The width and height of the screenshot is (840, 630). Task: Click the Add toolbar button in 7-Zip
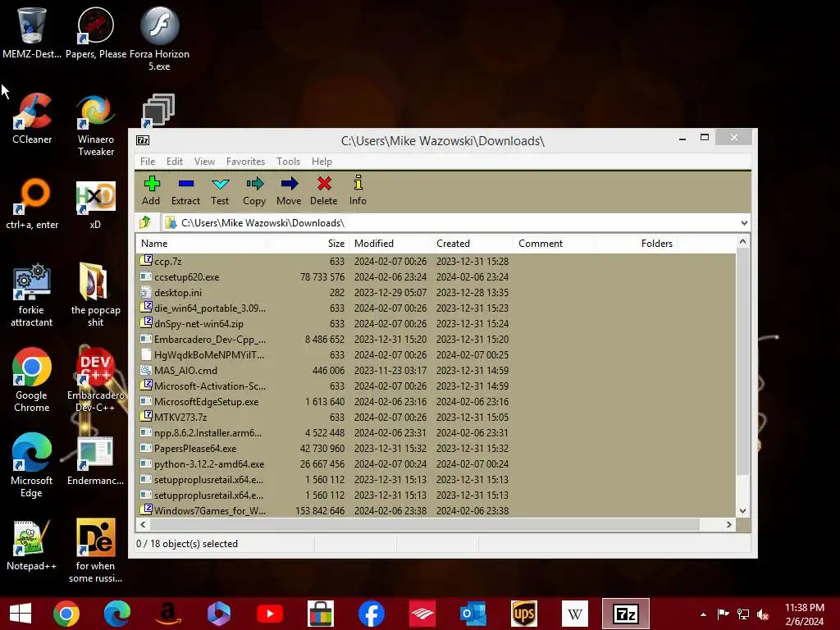(151, 190)
